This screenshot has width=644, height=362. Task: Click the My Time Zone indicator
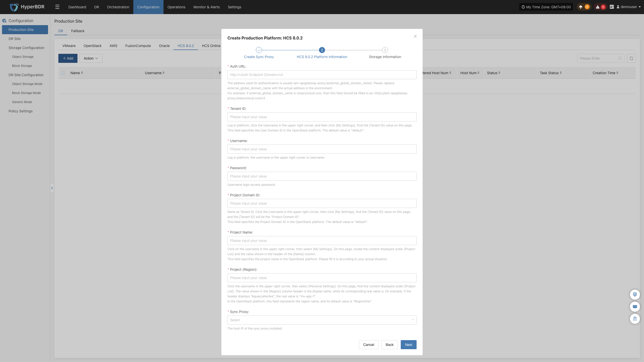[546, 7]
